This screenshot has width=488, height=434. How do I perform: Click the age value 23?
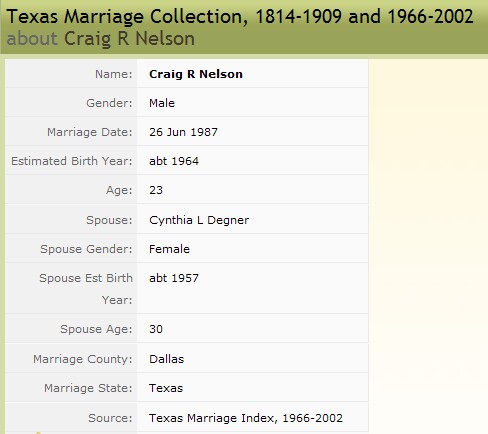coord(156,190)
